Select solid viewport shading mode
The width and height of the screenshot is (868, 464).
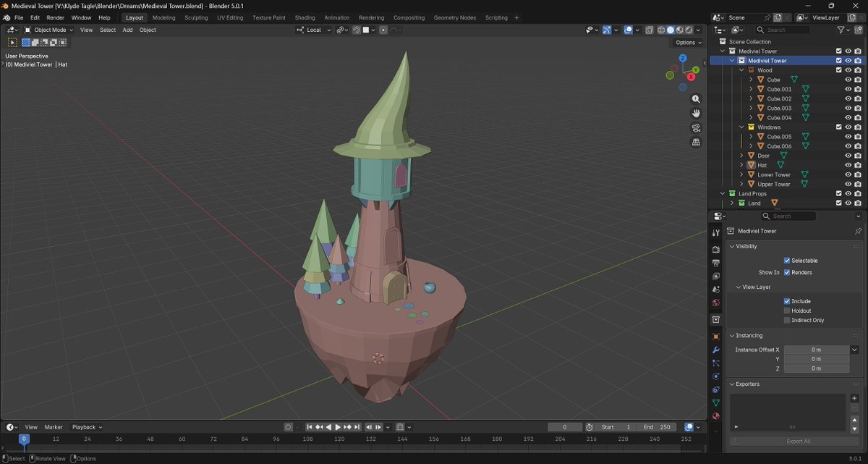coord(670,30)
